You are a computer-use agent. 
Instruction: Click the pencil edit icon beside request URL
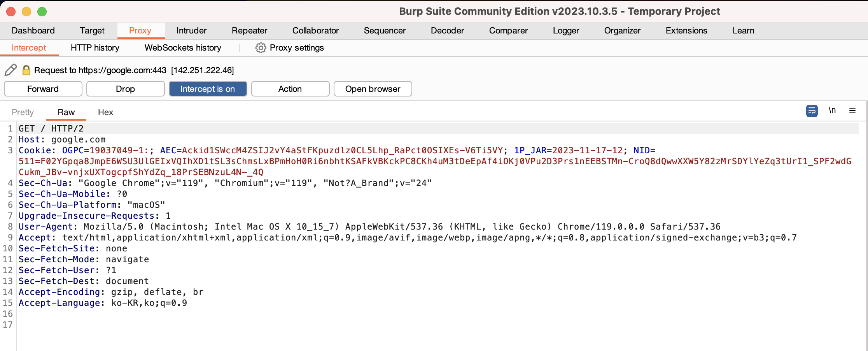(10, 70)
